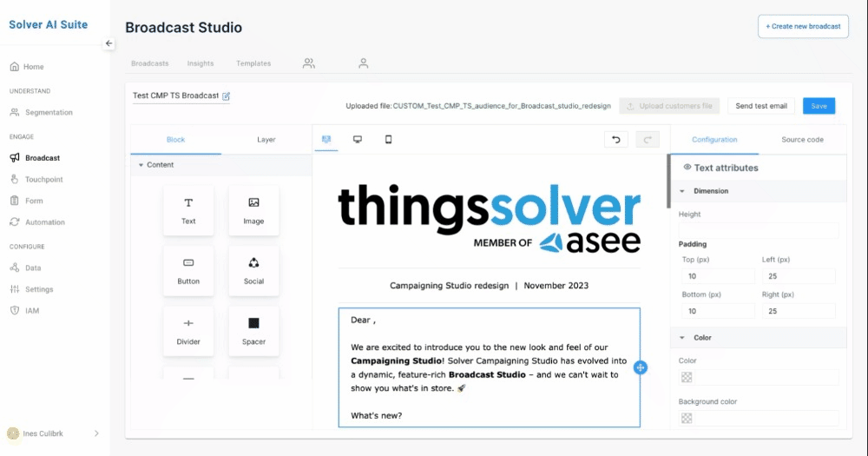Switch to desktop preview

pyautogui.click(x=358, y=140)
